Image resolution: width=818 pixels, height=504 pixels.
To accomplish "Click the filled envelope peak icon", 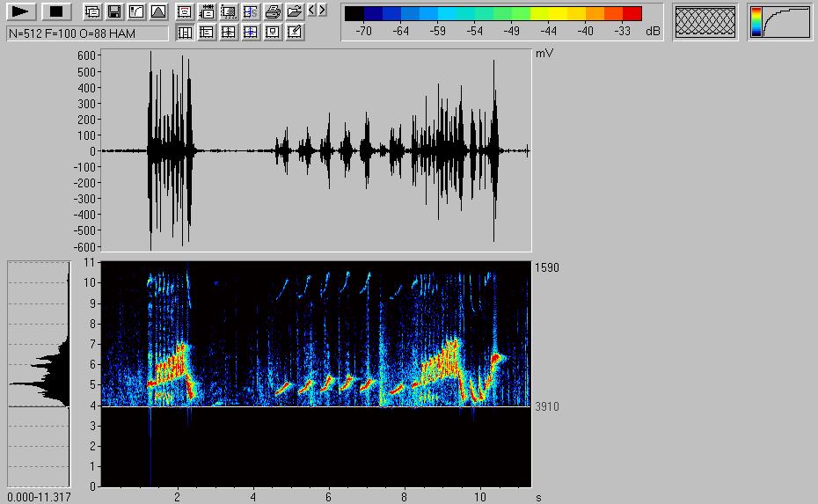I will [157, 11].
